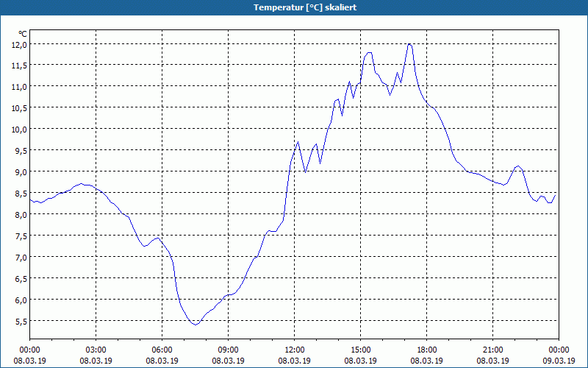Click the curve's lowest point below 5,5

(196, 325)
